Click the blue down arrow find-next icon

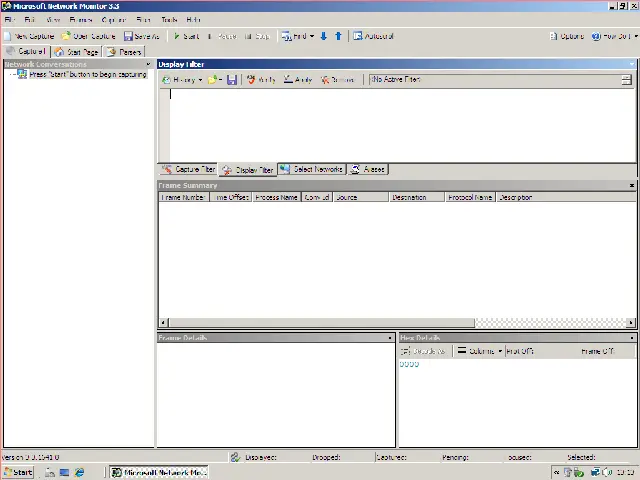[x=324, y=36]
